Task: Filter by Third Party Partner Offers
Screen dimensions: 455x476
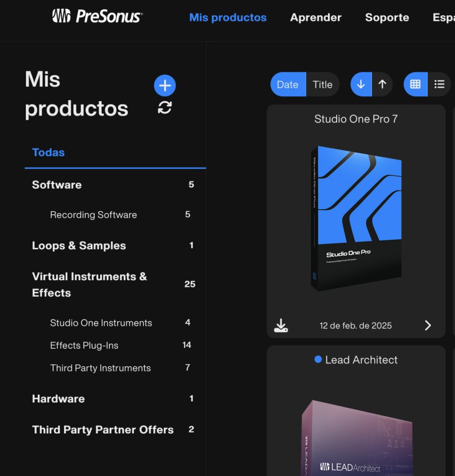Action: point(102,430)
